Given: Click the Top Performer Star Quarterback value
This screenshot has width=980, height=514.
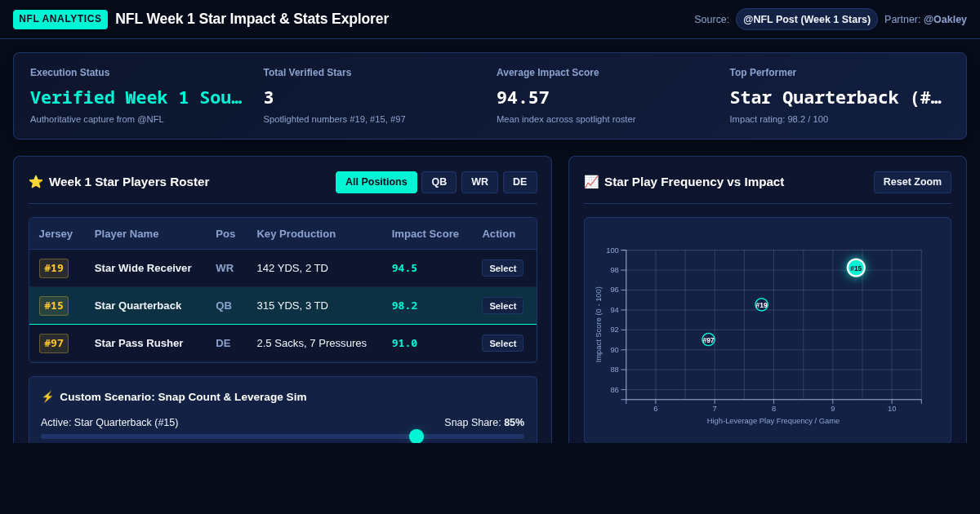Looking at the screenshot, I should pos(835,98).
